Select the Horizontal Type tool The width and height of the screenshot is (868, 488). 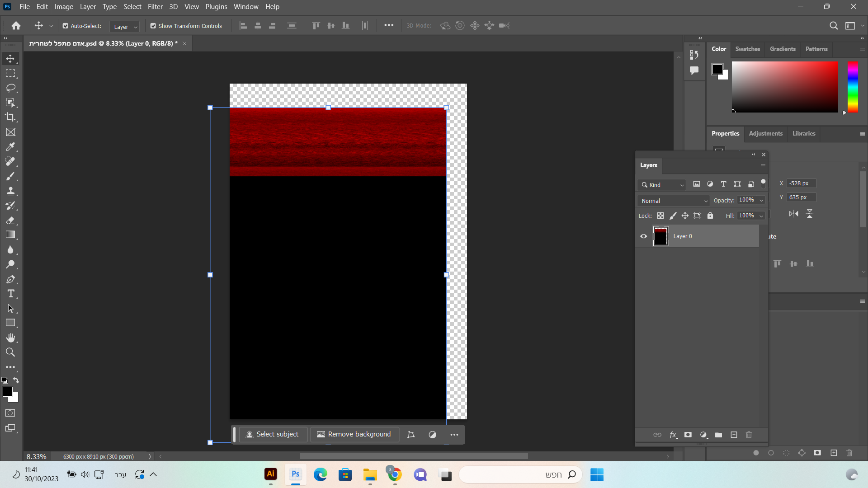pos(10,294)
